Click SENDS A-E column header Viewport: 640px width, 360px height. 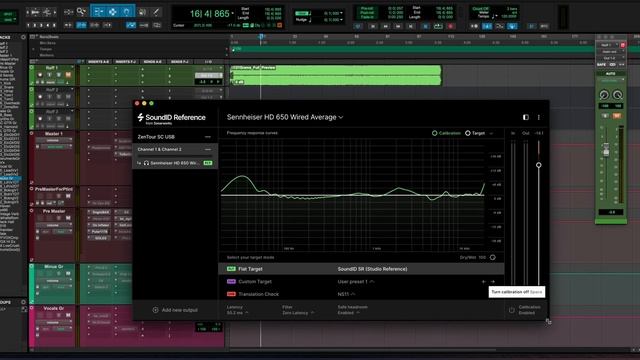pos(152,62)
